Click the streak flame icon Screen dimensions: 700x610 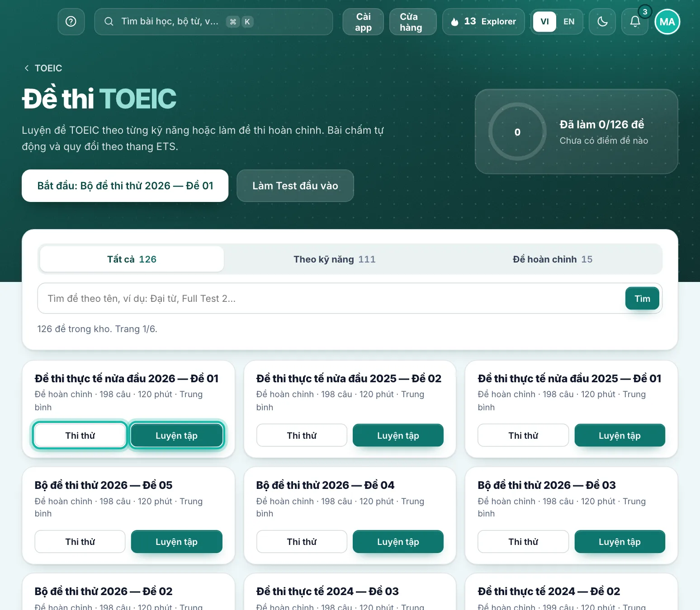coord(455,22)
